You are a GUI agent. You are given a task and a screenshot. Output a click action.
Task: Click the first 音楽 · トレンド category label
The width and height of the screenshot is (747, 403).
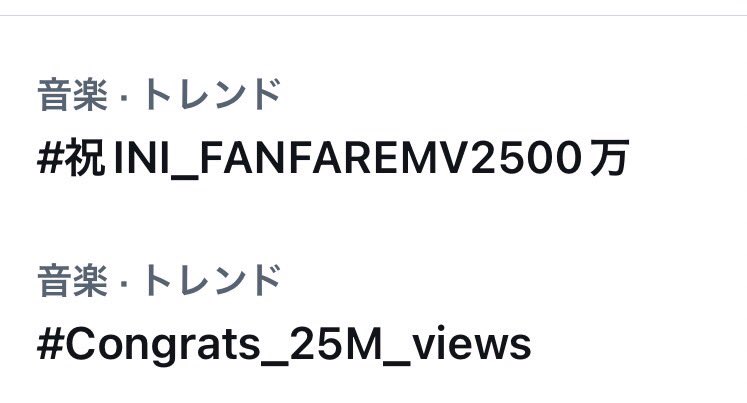coord(159,94)
